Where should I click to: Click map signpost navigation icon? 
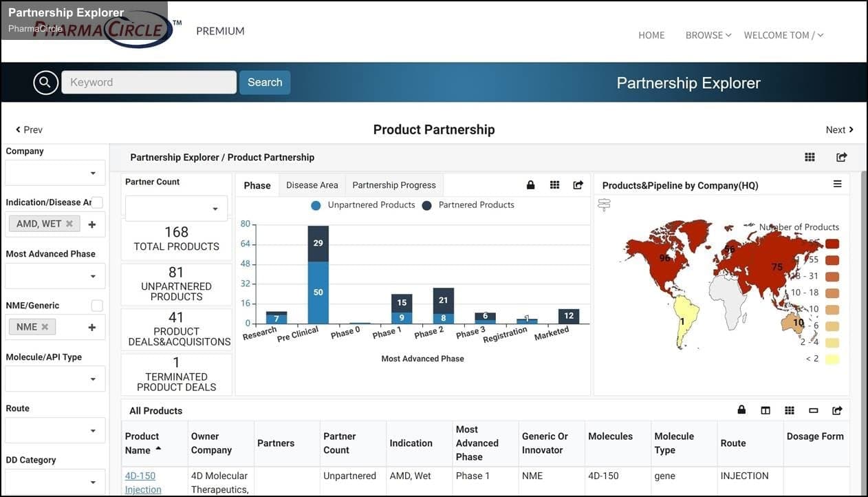[604, 204]
